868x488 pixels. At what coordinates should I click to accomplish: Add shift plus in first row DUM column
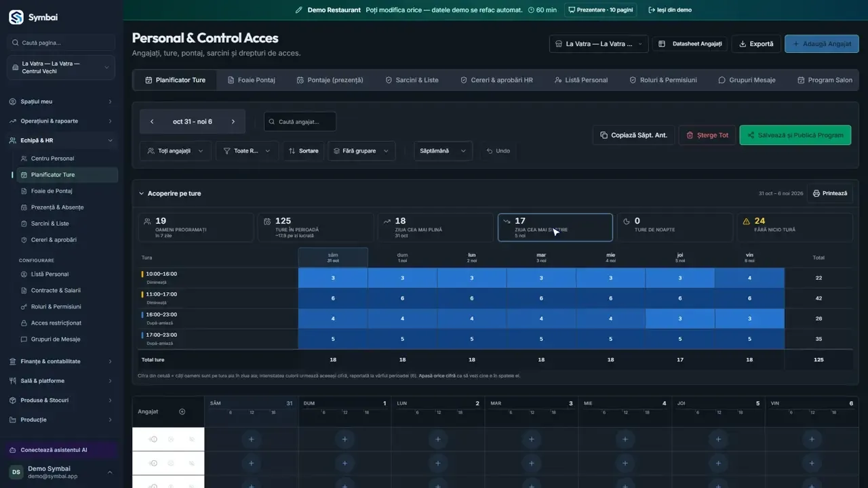point(344,439)
